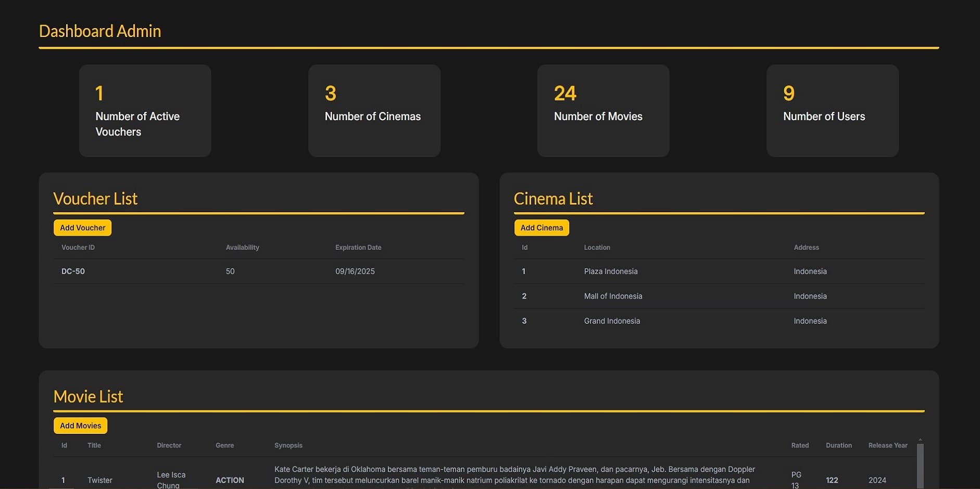Click the Voucher List heading
Image resolution: width=980 pixels, height=489 pixels.
click(95, 199)
